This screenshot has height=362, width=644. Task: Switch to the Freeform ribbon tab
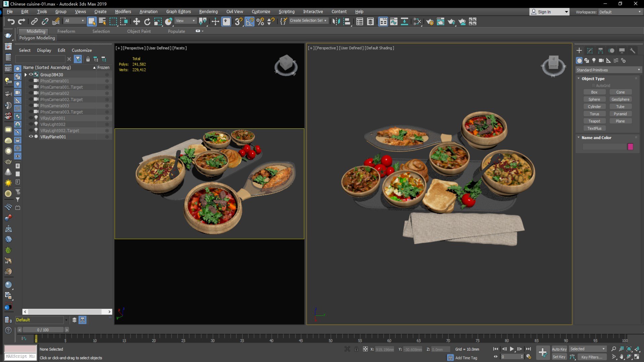[x=66, y=31]
